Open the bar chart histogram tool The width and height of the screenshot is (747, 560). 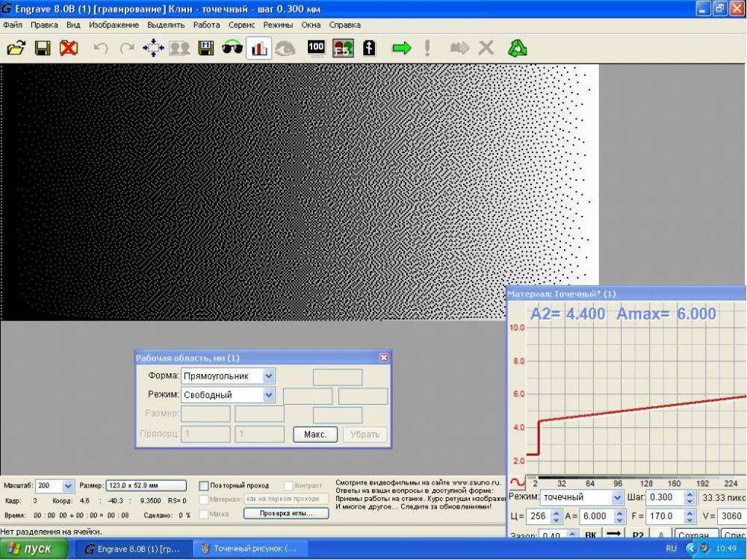(259, 49)
